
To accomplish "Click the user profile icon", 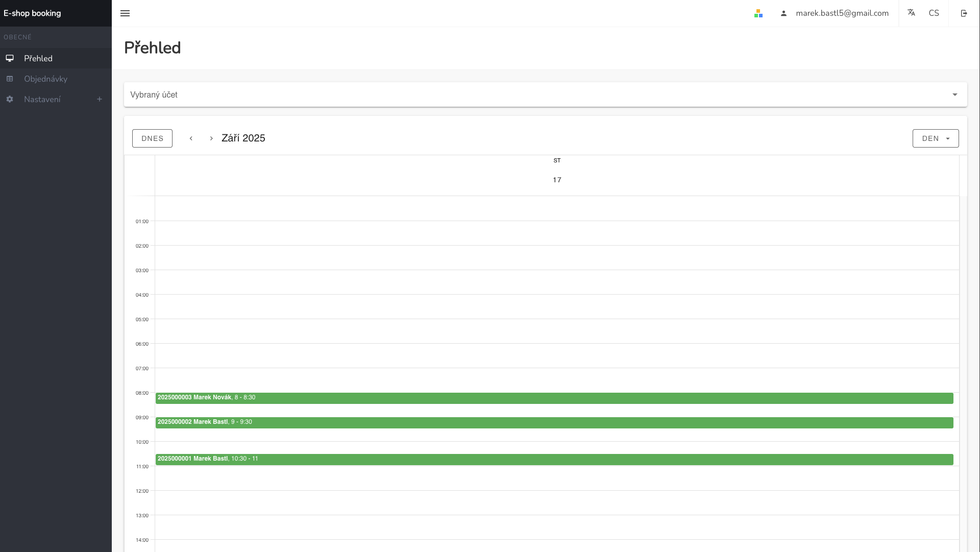I will point(783,13).
